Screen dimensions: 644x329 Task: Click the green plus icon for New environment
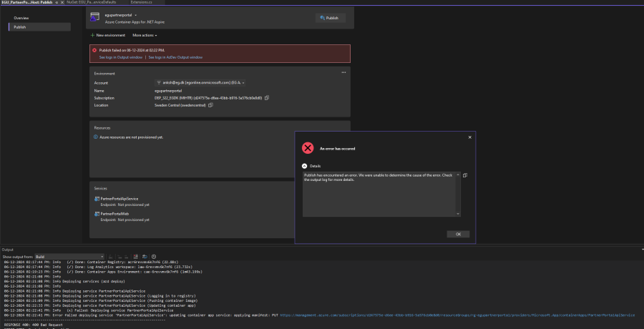[x=92, y=35]
